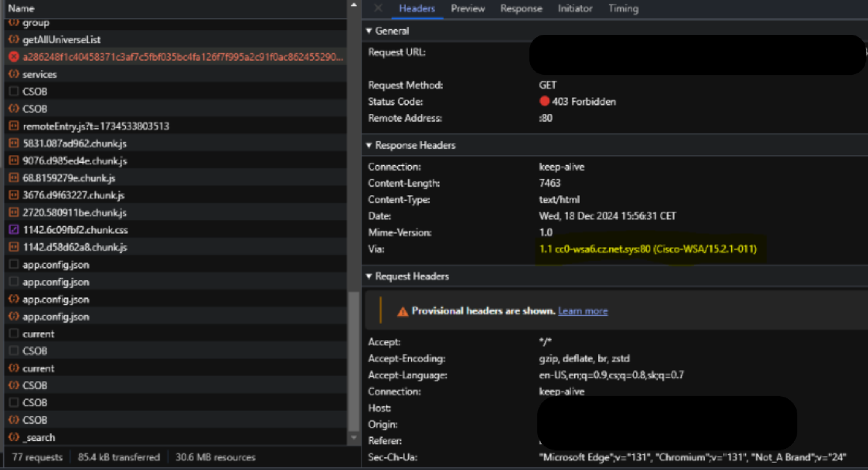Click the Learn more link

click(583, 311)
